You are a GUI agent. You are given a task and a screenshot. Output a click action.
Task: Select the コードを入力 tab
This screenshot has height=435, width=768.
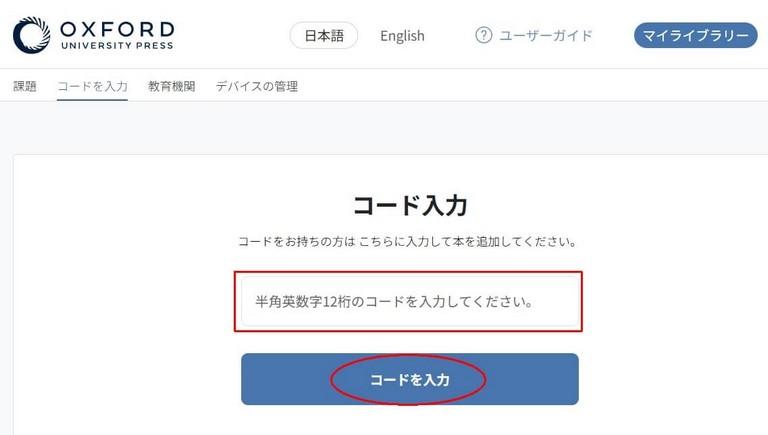click(x=92, y=86)
